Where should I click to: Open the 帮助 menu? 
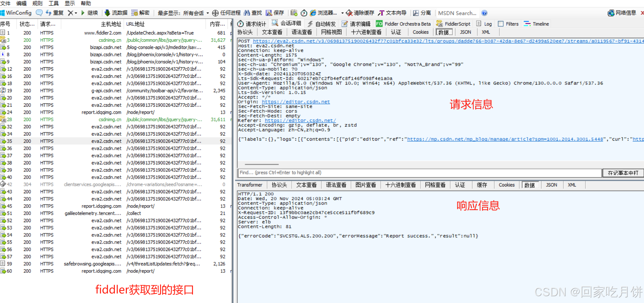tap(86, 3)
